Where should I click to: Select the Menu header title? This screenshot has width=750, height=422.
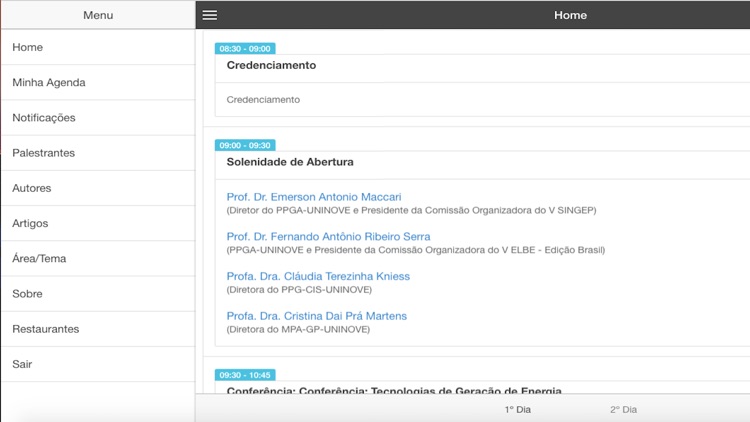[98, 15]
